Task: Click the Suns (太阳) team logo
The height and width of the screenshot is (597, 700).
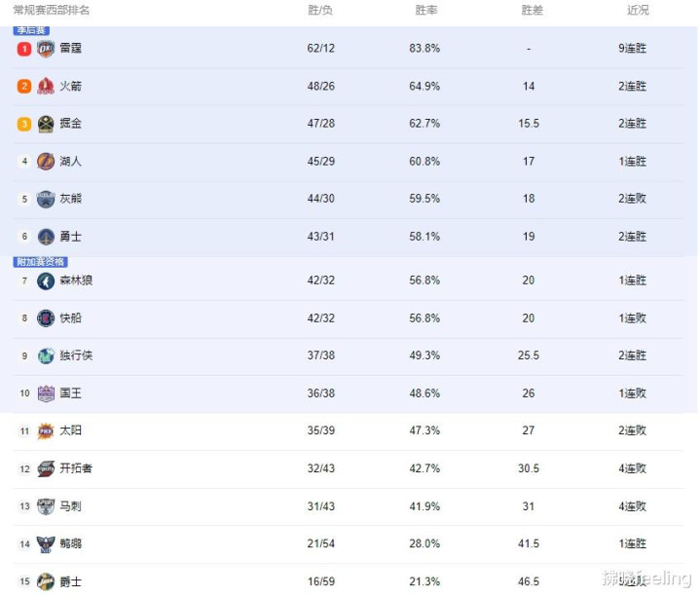Action: pos(46,430)
